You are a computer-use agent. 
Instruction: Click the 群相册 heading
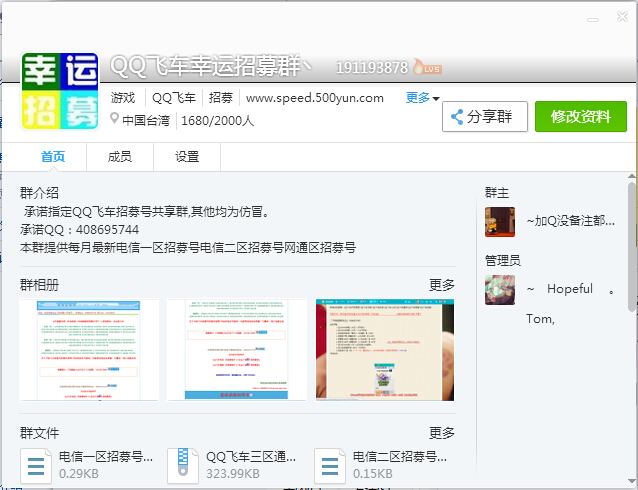tap(39, 285)
